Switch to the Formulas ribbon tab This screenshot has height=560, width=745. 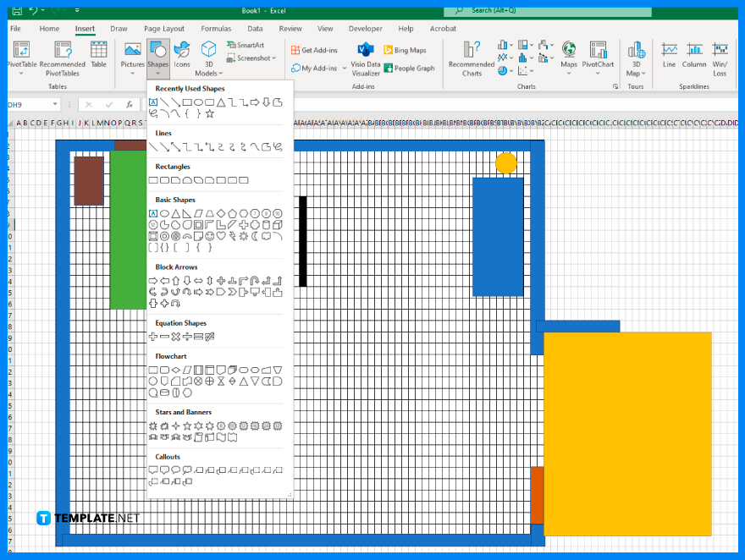[216, 28]
